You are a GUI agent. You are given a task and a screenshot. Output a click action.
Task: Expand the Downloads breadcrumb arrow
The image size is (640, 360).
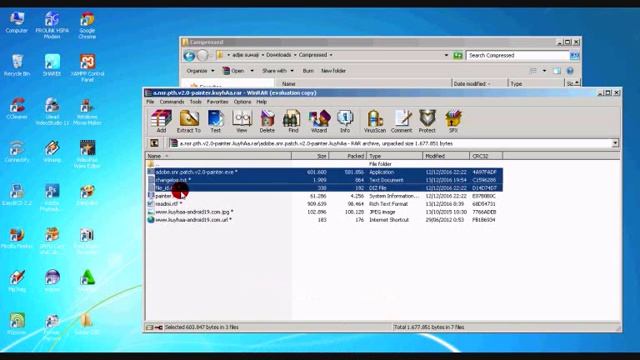point(295,55)
